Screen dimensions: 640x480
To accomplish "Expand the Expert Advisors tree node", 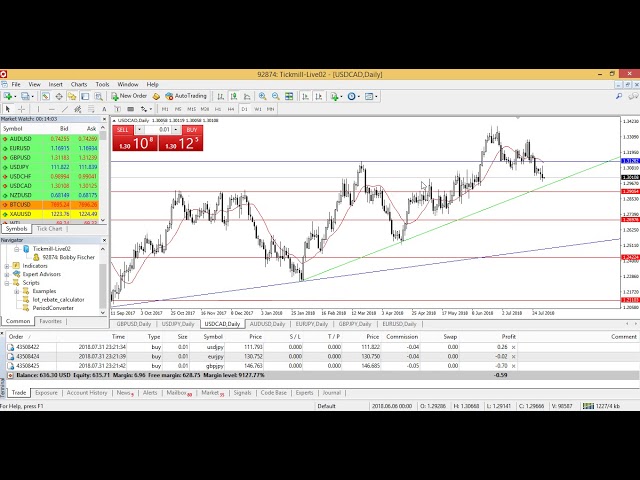I will (x=6, y=273).
